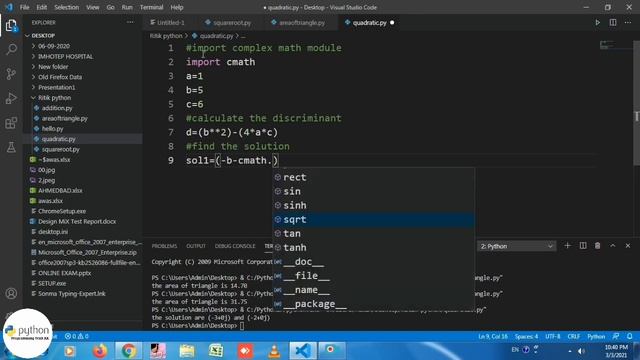Collapse the Ritik python folder
Image resolution: width=640 pixels, height=360 pixels.
tap(54, 98)
